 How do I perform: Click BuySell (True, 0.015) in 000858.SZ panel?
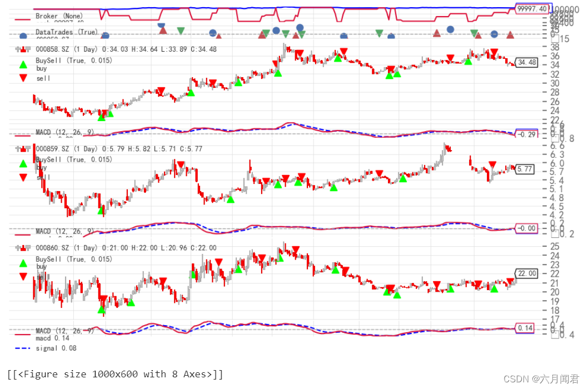pos(74,61)
